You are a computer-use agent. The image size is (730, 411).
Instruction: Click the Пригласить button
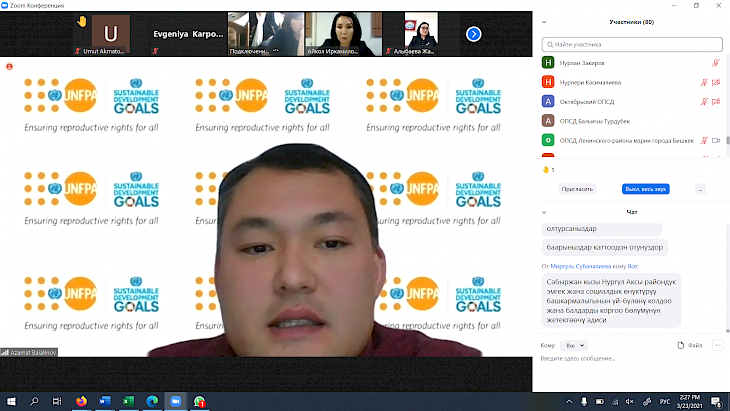click(x=577, y=189)
